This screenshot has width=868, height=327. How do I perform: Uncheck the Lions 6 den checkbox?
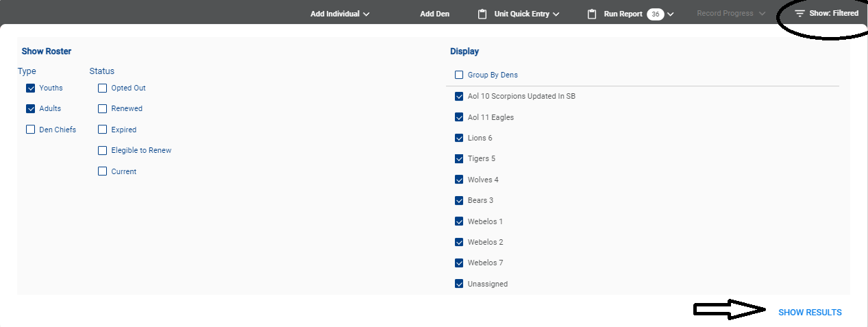click(x=459, y=138)
